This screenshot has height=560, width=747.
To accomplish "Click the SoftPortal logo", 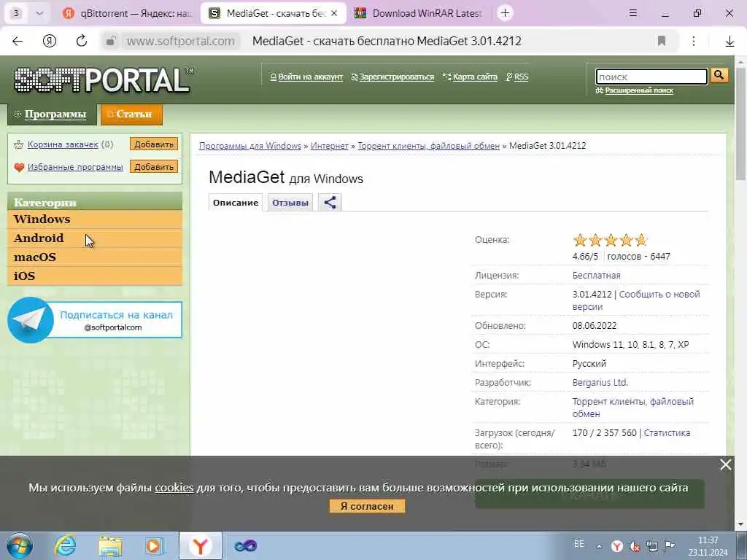I will pyautogui.click(x=102, y=79).
